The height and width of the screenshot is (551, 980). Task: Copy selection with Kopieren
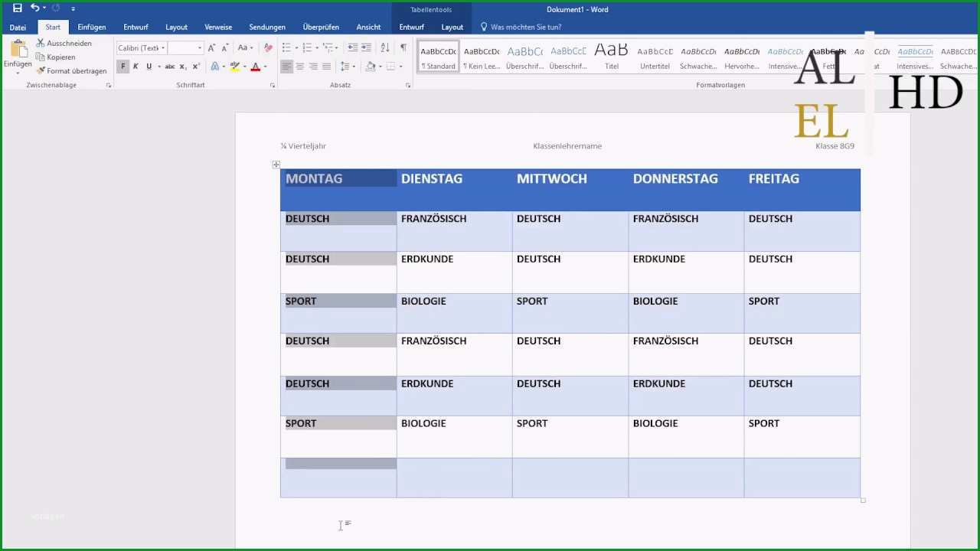pos(56,57)
